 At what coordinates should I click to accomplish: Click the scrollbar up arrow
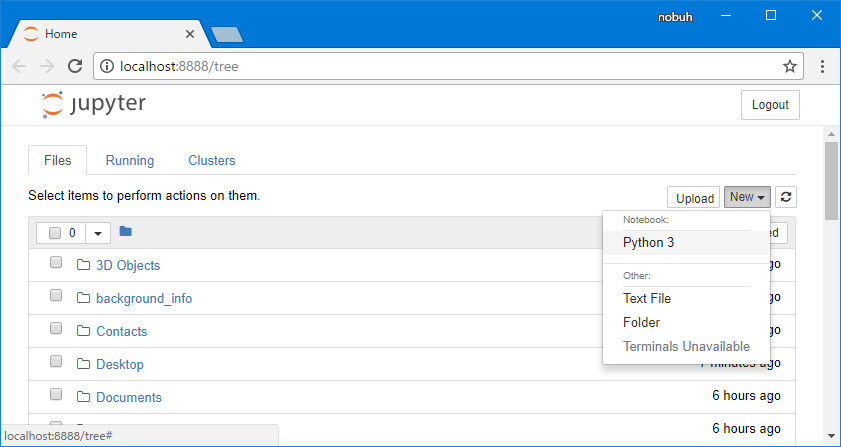(831, 134)
